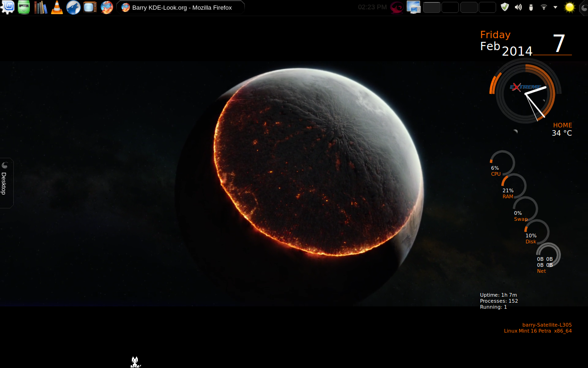The image size is (588, 368).
Task: Start Firefox from the panel launcher
Action: pos(107,7)
